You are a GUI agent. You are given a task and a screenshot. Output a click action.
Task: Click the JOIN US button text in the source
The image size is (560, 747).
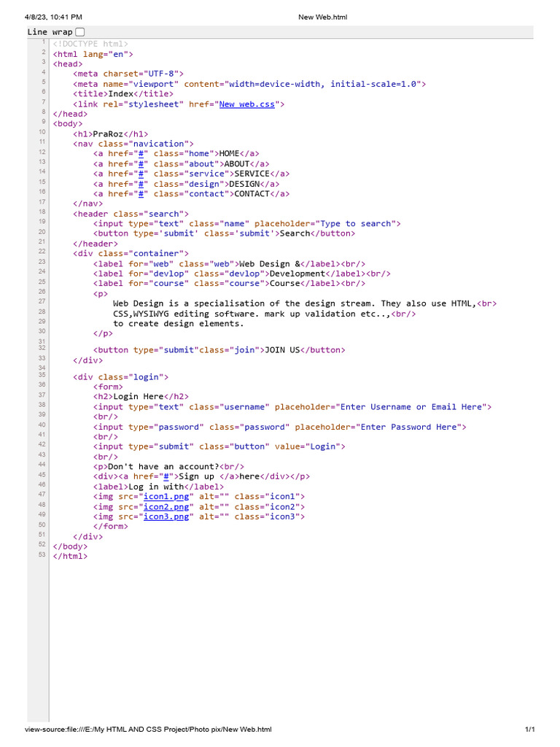click(282, 350)
